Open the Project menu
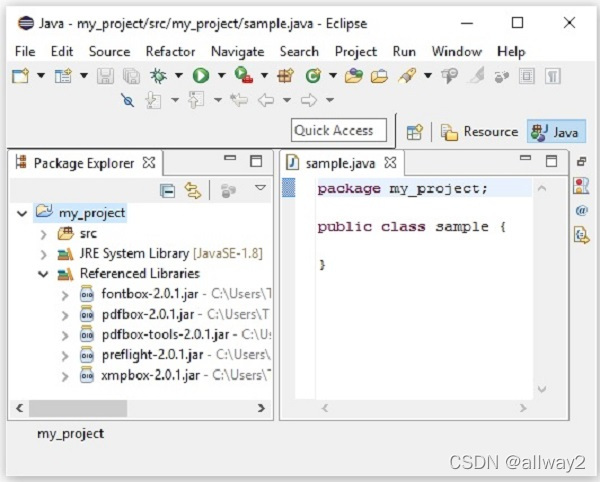 356,52
